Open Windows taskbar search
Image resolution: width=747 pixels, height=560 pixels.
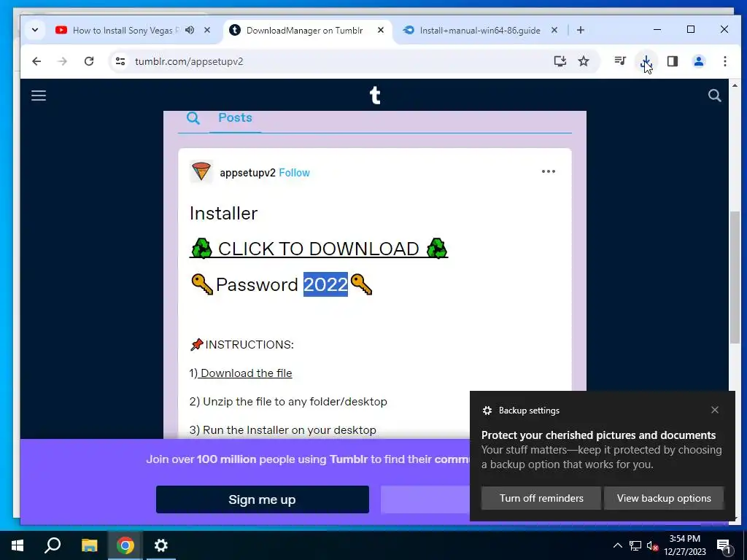[x=53, y=545]
